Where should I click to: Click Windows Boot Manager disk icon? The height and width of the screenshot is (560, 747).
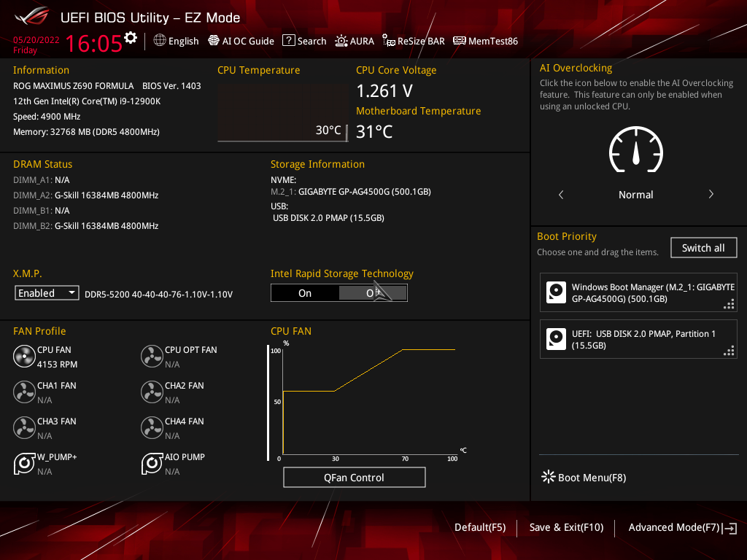tap(556, 292)
